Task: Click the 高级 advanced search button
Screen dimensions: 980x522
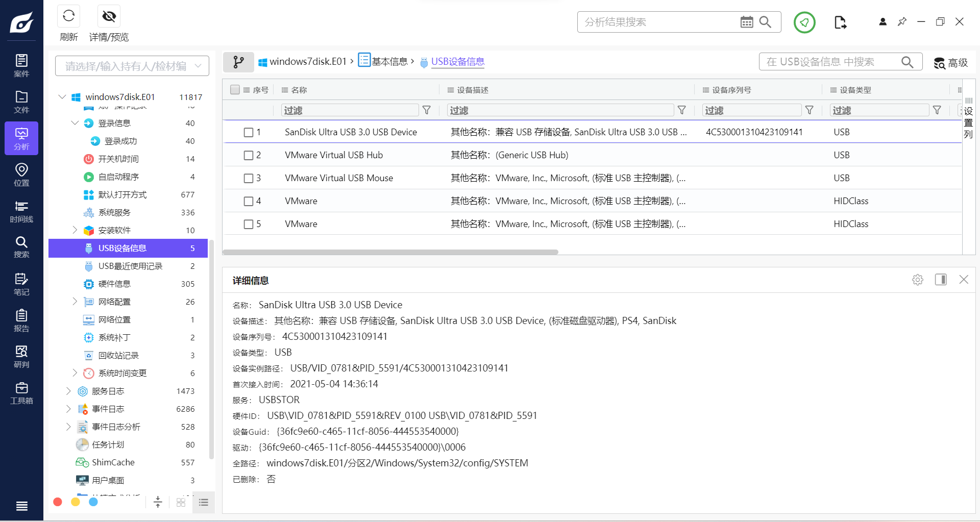Action: coord(950,63)
